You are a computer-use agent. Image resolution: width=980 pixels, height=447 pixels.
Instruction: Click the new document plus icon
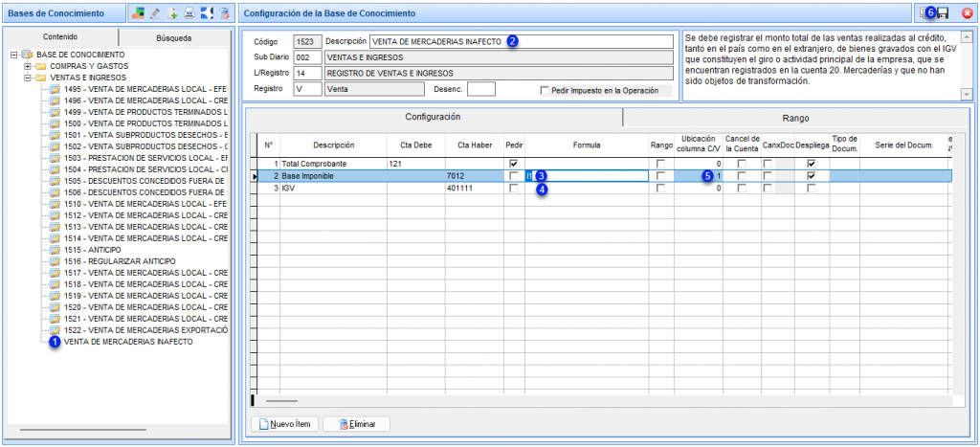click(x=172, y=12)
